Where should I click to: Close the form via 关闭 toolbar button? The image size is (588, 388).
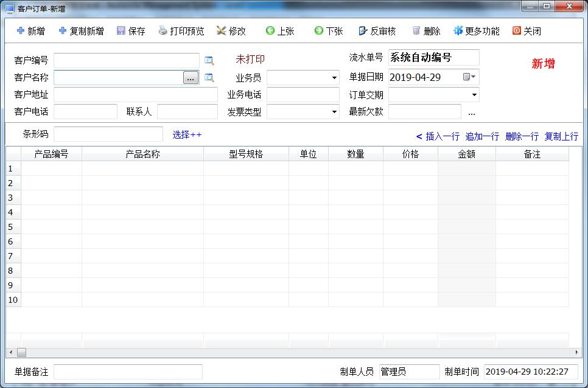pos(517,31)
